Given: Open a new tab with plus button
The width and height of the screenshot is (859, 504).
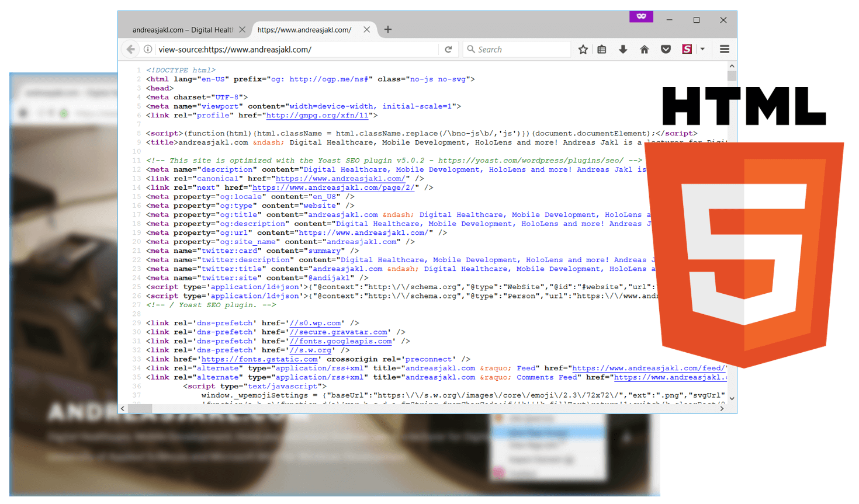Looking at the screenshot, I should [388, 29].
